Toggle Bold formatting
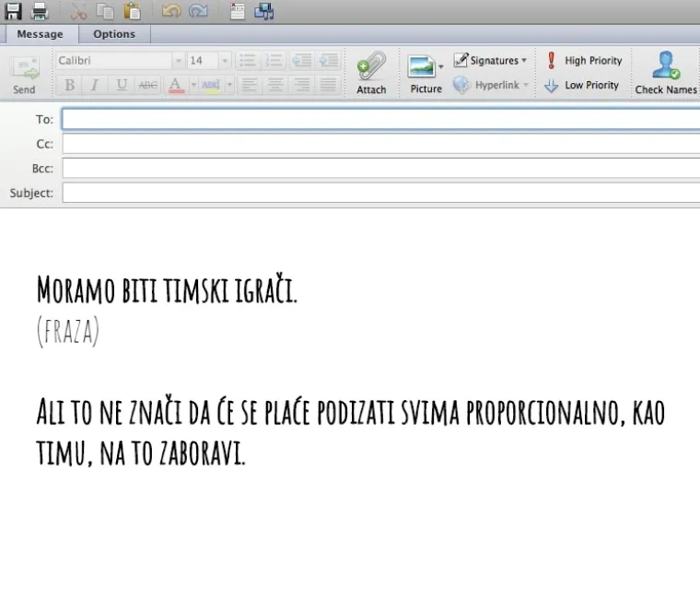This screenshot has width=700, height=601. (69, 85)
